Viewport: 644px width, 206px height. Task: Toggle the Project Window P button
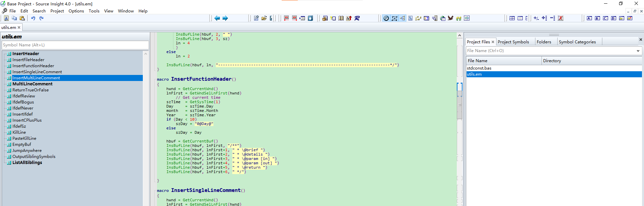point(386,18)
